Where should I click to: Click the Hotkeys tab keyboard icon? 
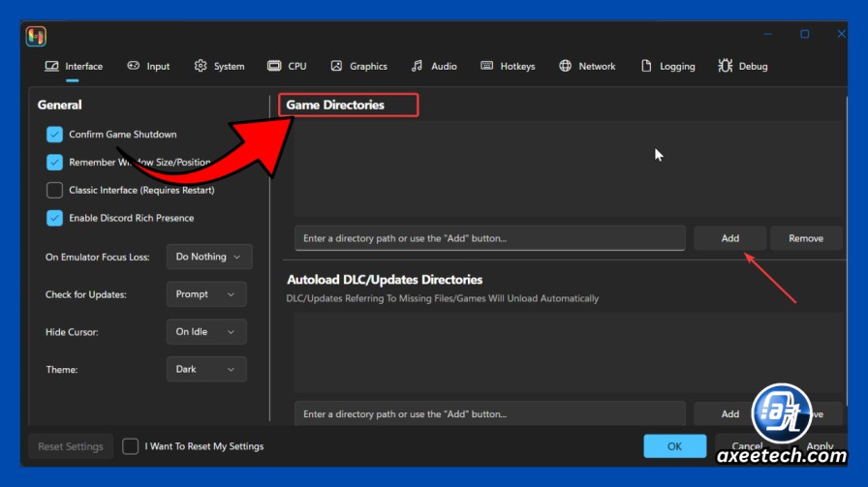(486, 66)
